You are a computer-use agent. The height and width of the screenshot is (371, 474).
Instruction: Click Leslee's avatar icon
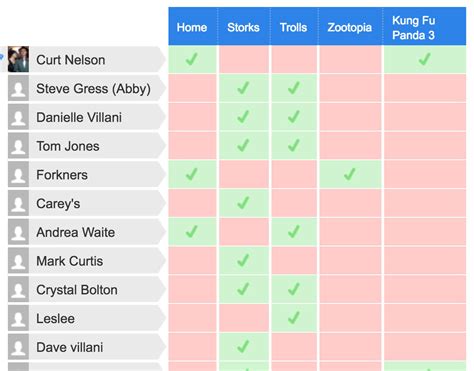point(18,318)
